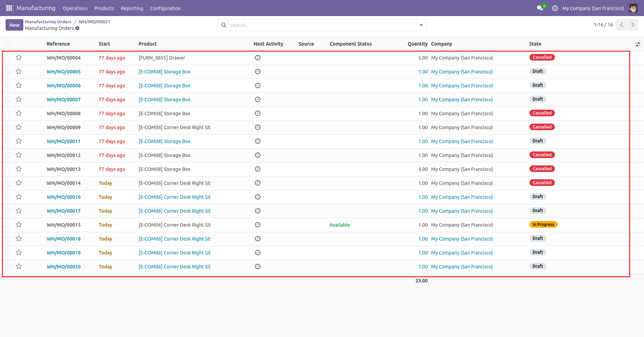Go to previous page of records
Image resolution: width=644 pixels, height=337 pixels.
(x=621, y=25)
